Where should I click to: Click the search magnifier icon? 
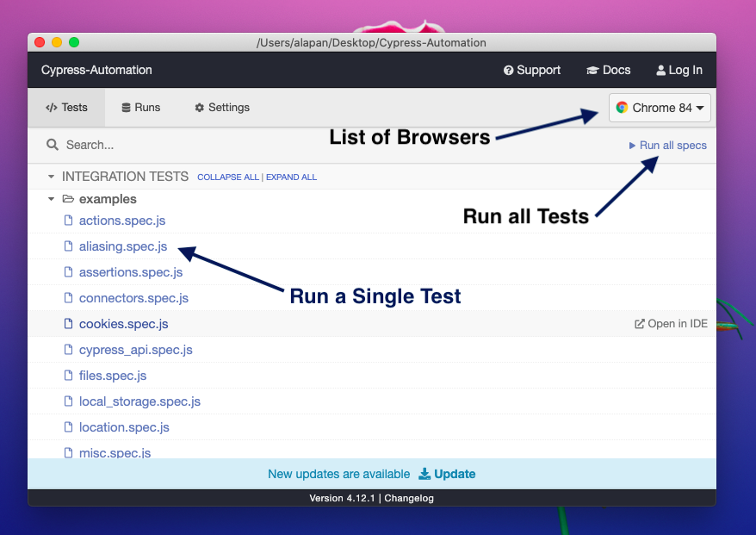click(x=53, y=145)
